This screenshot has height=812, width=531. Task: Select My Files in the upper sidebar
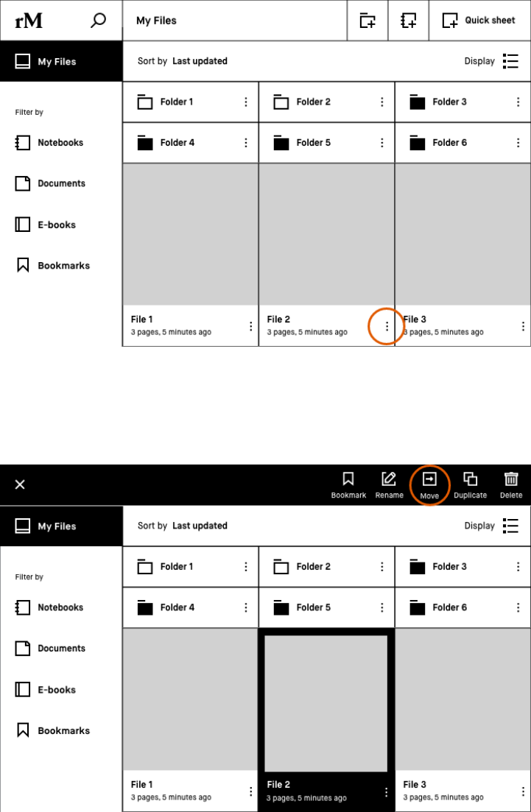tap(61, 62)
